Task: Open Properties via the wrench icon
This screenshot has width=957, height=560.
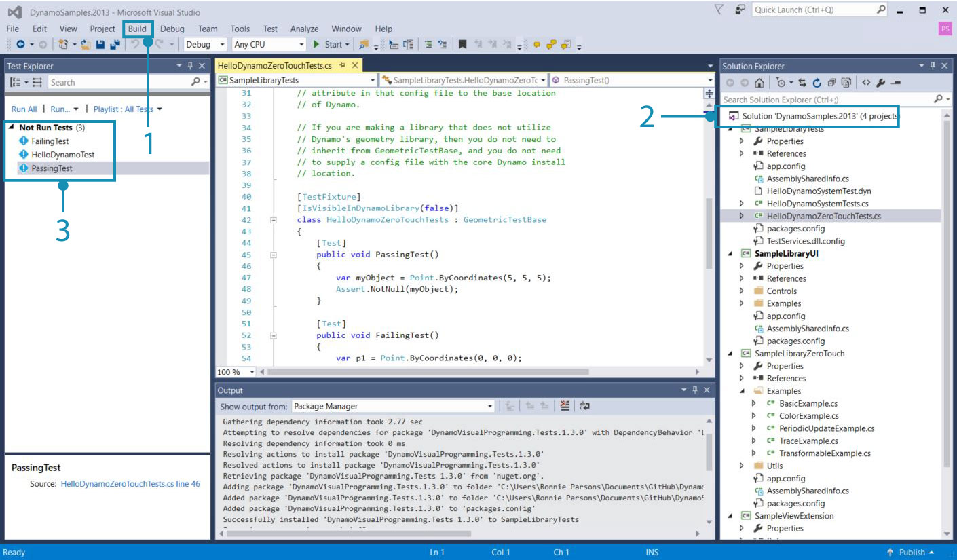Action: pyautogui.click(x=881, y=83)
